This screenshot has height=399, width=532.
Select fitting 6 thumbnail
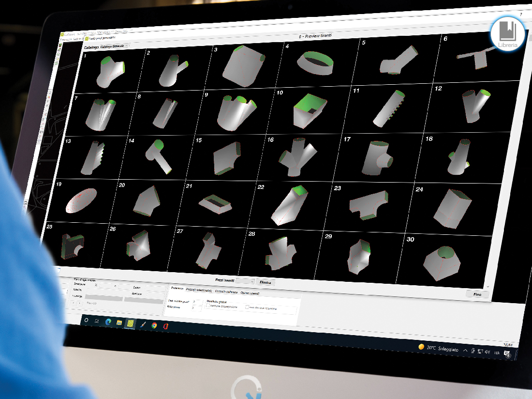(x=477, y=58)
